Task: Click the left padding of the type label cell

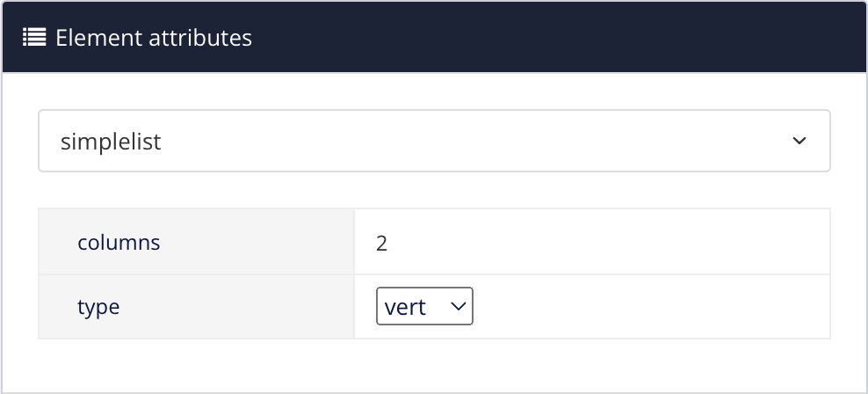Action: point(57,307)
